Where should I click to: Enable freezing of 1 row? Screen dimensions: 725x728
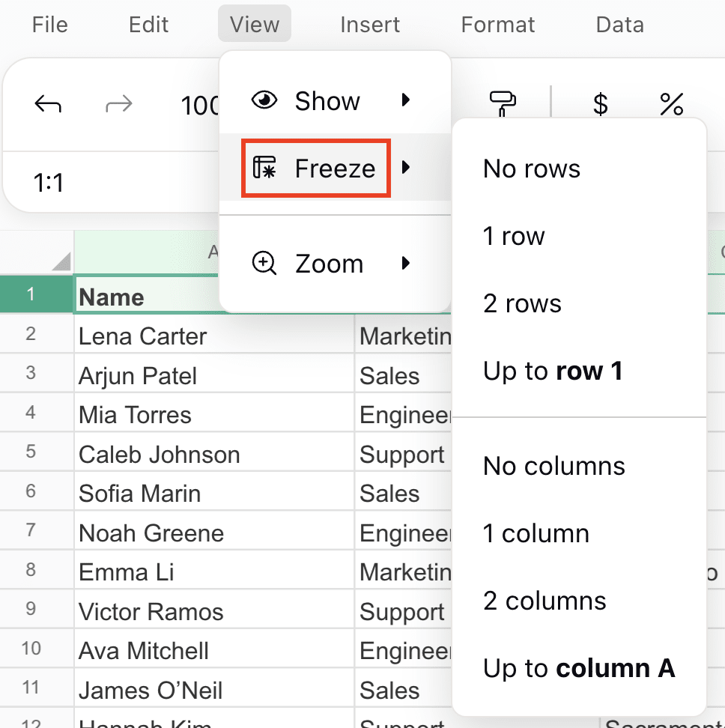click(x=514, y=236)
